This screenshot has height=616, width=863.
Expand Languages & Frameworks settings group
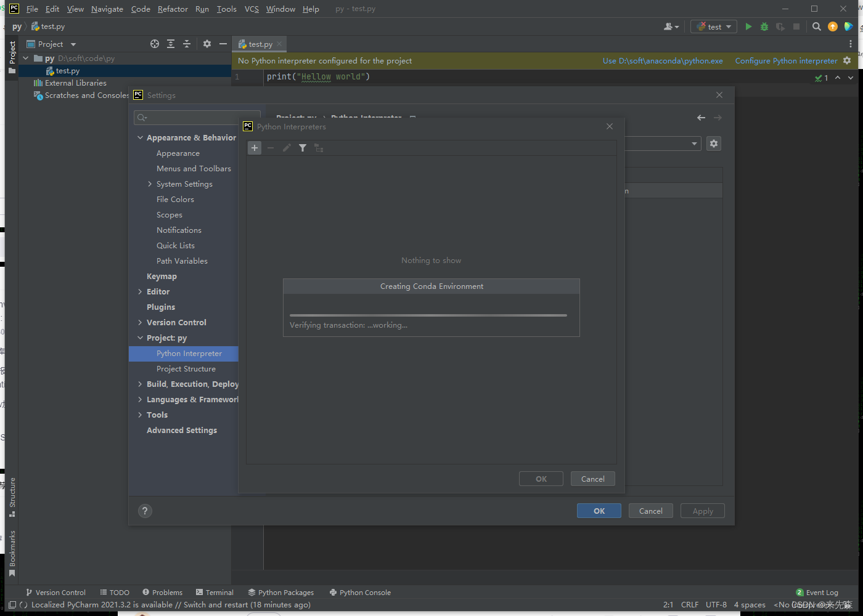pyautogui.click(x=140, y=399)
